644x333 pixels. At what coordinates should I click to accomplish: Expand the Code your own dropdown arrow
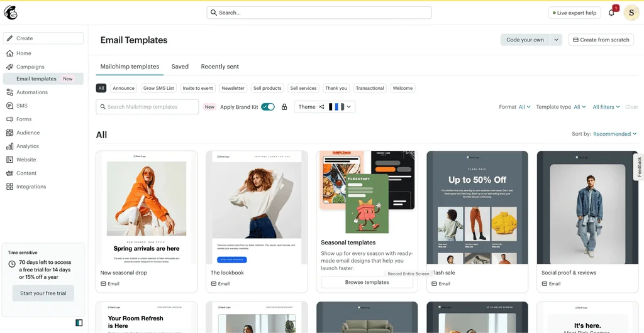[556, 40]
